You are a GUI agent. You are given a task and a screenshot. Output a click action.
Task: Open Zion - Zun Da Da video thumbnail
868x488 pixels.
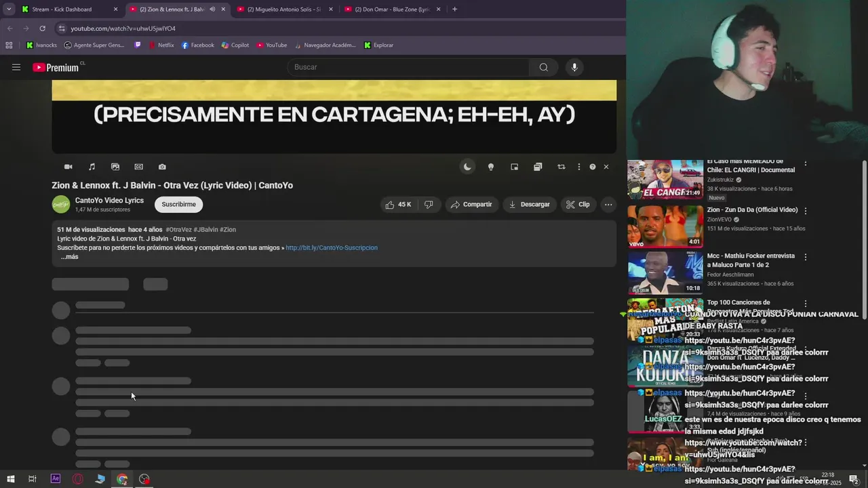665,226
